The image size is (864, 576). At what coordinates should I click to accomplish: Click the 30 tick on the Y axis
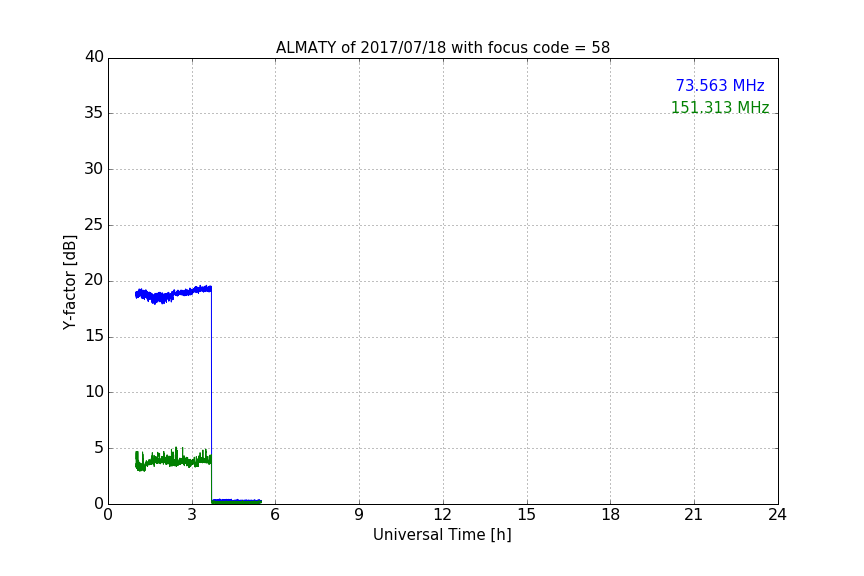pyautogui.click(x=94, y=169)
